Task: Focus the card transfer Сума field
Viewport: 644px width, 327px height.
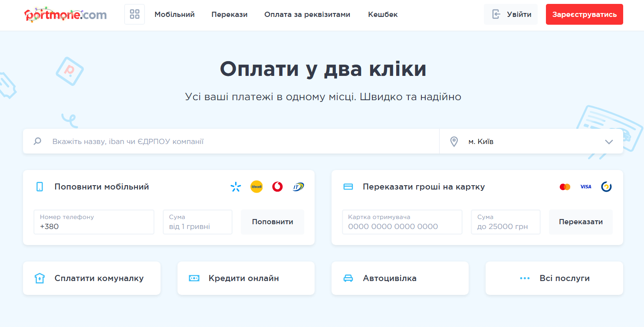Action: tap(506, 222)
